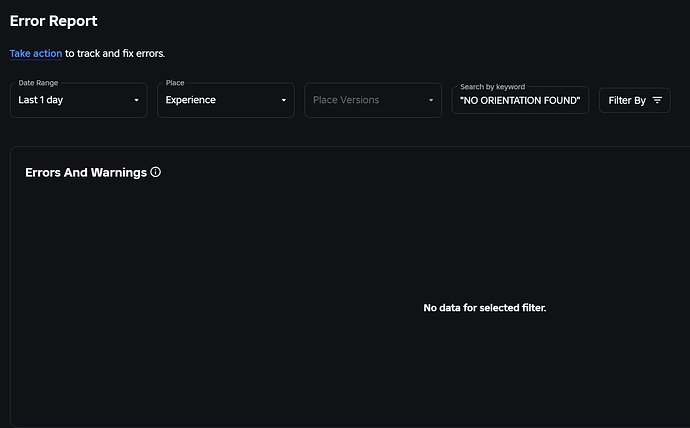Click the info icon beside Errors And Warnings
Viewport: 690px width, 428px height.
click(156, 172)
